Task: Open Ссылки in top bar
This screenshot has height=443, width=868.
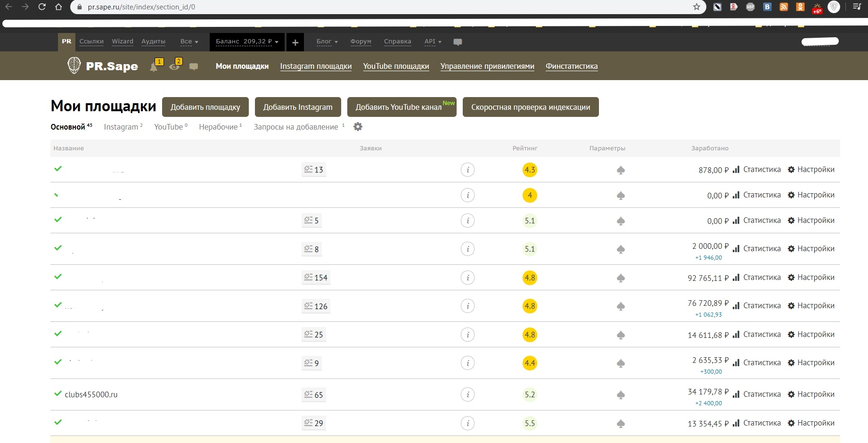Action: (91, 41)
